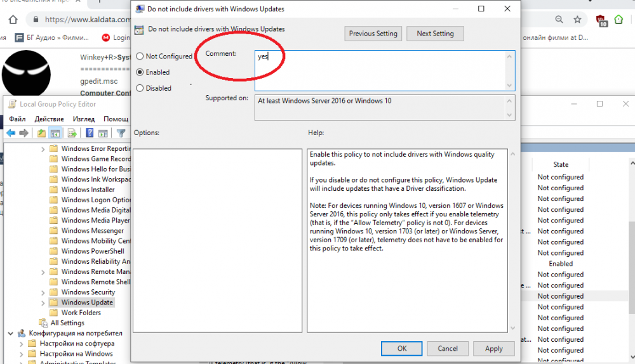This screenshot has height=364, width=635.
Task: Expand the Windows Update tree node
Action: pyautogui.click(x=43, y=302)
